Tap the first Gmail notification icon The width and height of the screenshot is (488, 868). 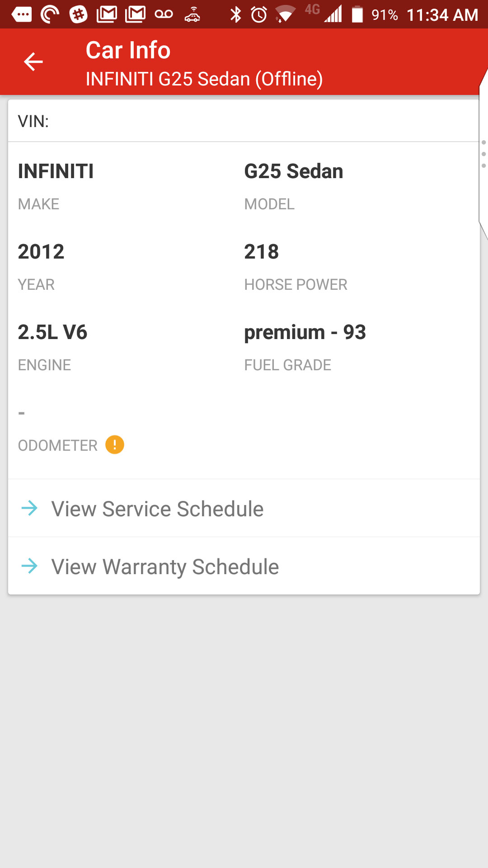pos(107,14)
